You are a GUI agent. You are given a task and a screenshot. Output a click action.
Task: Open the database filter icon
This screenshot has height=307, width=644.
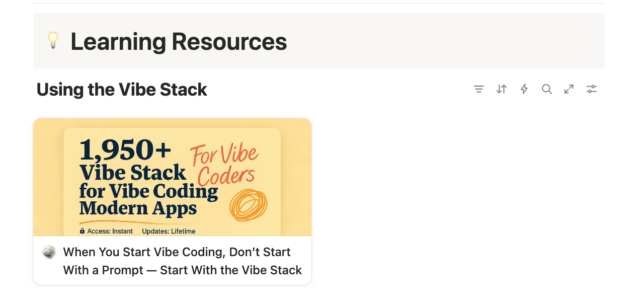click(478, 89)
